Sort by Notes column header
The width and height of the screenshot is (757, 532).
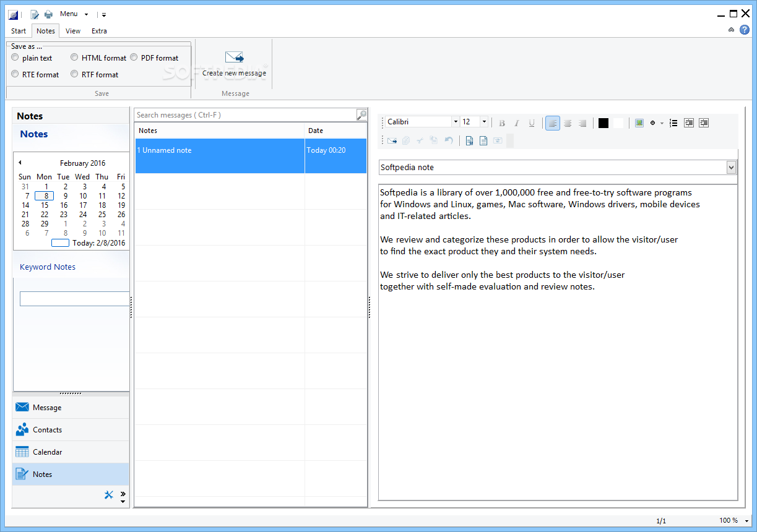click(220, 131)
